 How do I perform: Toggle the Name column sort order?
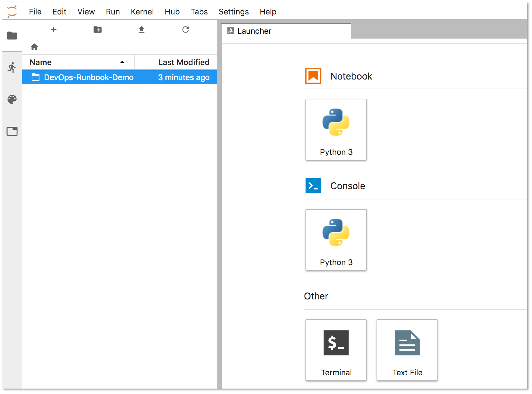(40, 62)
